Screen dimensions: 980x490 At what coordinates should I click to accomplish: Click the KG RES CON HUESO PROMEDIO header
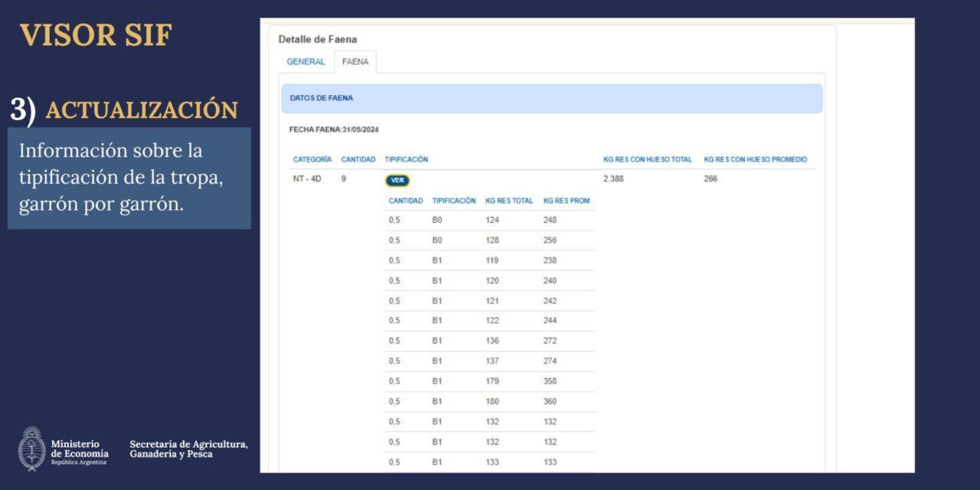[x=756, y=159]
